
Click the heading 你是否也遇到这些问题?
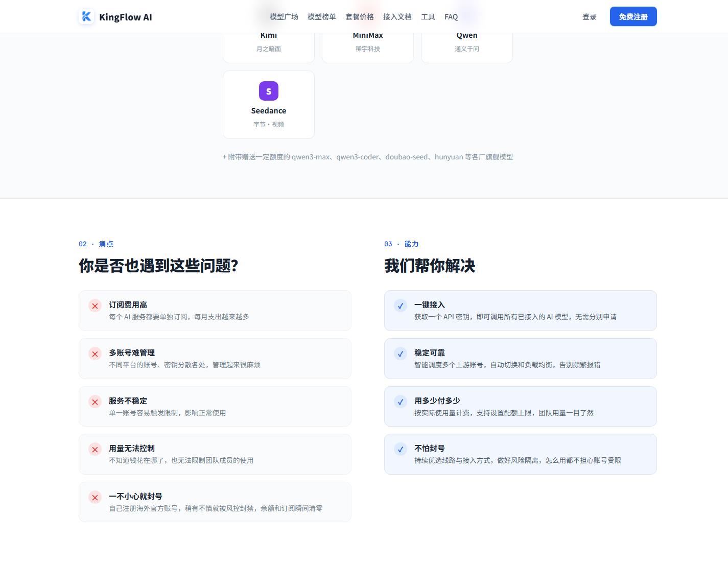[158, 266]
